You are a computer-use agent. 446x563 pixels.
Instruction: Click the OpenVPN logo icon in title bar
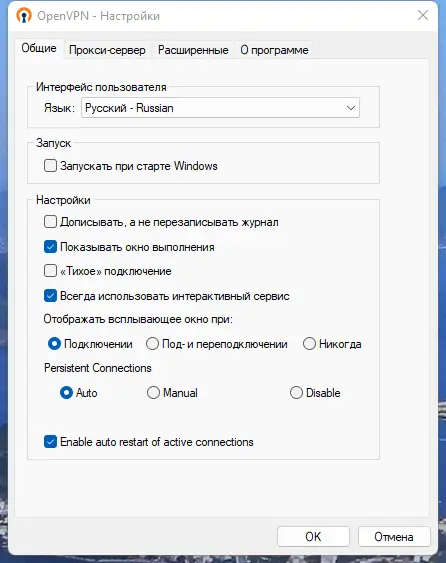tap(24, 16)
